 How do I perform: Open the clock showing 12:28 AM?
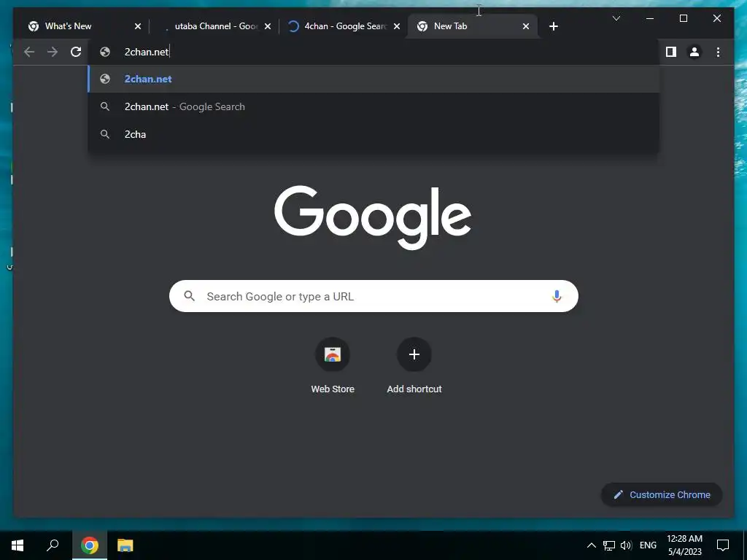684,545
